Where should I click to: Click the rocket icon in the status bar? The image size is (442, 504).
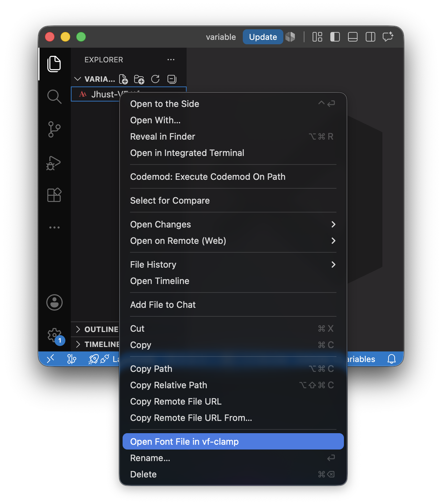click(93, 359)
